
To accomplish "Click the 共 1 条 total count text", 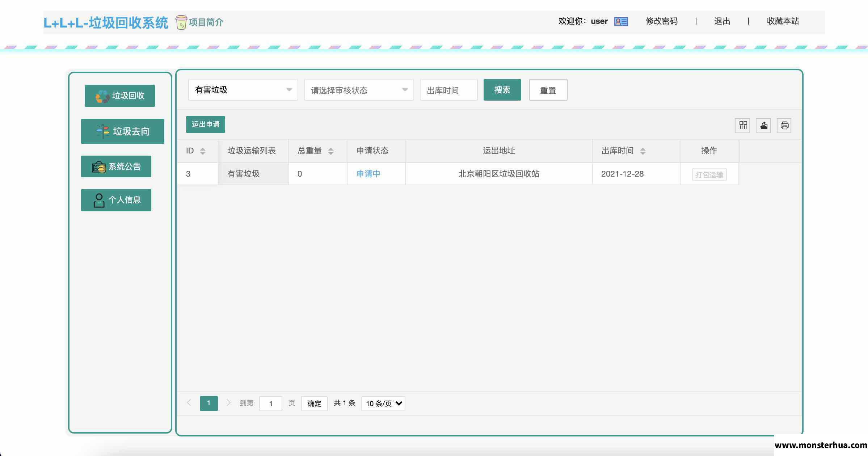I will (345, 403).
